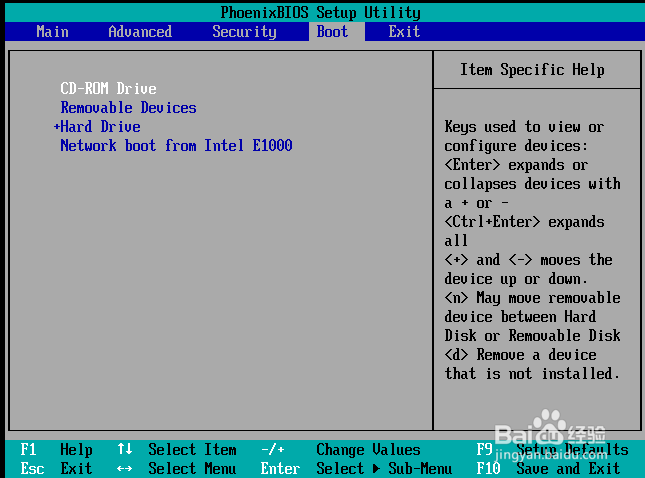Select Removable Devices boot entry
645x478 pixels.
(128, 108)
